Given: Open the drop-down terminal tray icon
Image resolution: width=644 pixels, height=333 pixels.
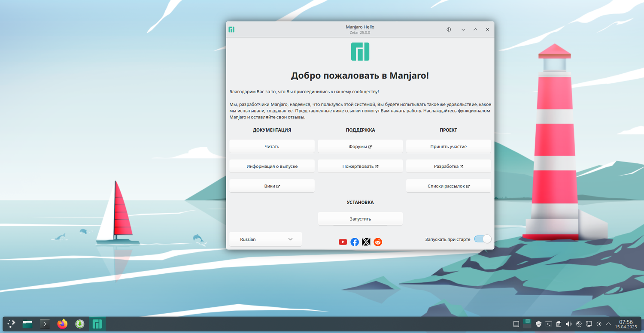Looking at the screenshot, I should tap(549, 324).
